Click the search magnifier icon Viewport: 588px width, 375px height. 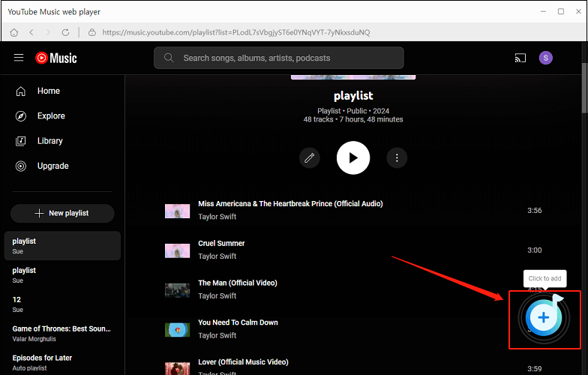169,58
